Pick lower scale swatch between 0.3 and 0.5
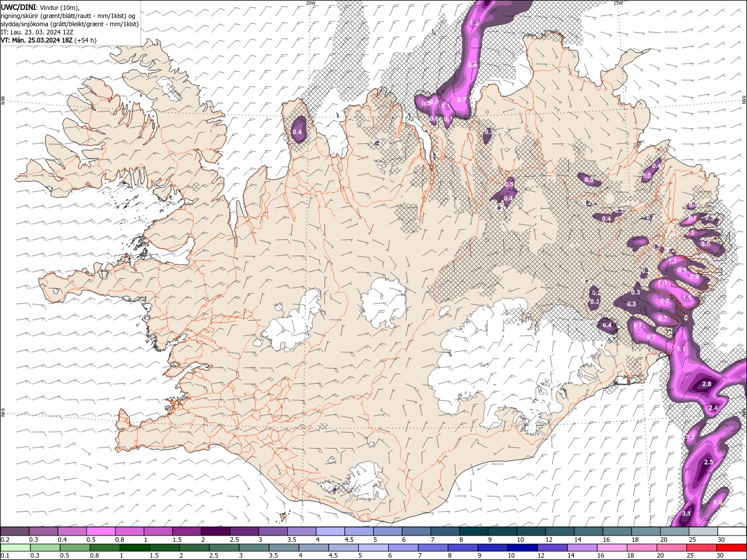The height and width of the screenshot is (560, 747). 46,548
